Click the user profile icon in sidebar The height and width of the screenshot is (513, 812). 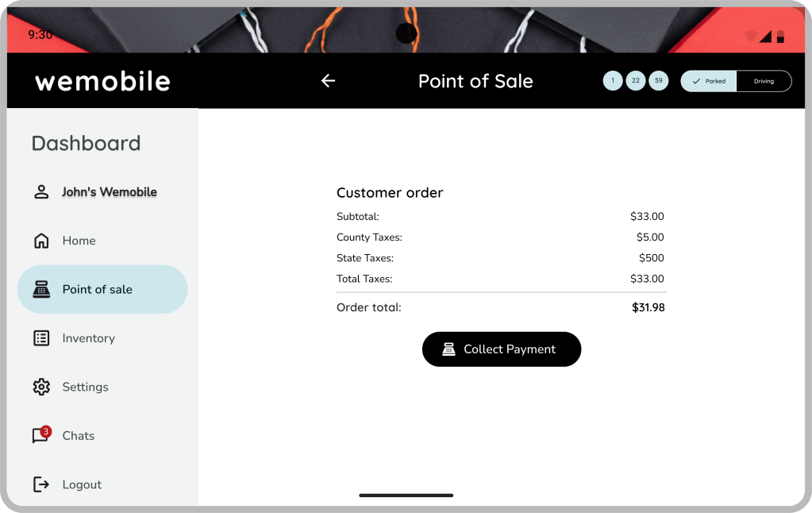tap(41, 192)
